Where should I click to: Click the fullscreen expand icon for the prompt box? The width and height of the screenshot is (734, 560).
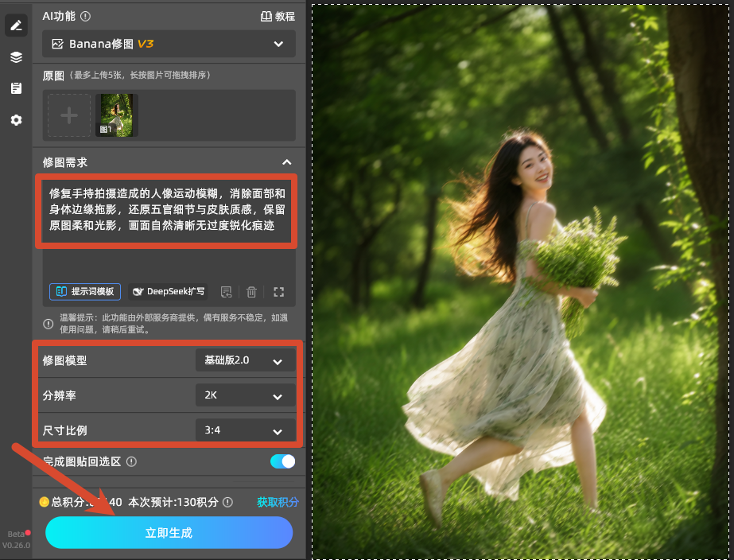pos(278,292)
